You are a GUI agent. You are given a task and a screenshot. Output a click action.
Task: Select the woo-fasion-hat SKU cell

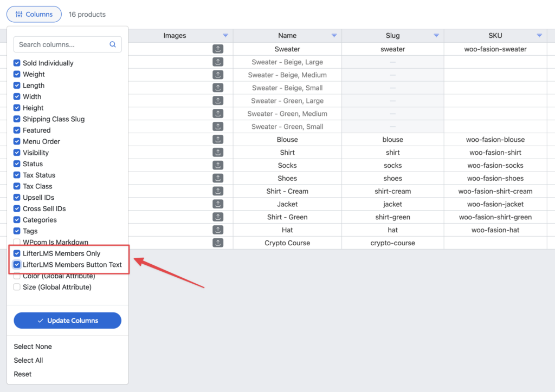495,230
